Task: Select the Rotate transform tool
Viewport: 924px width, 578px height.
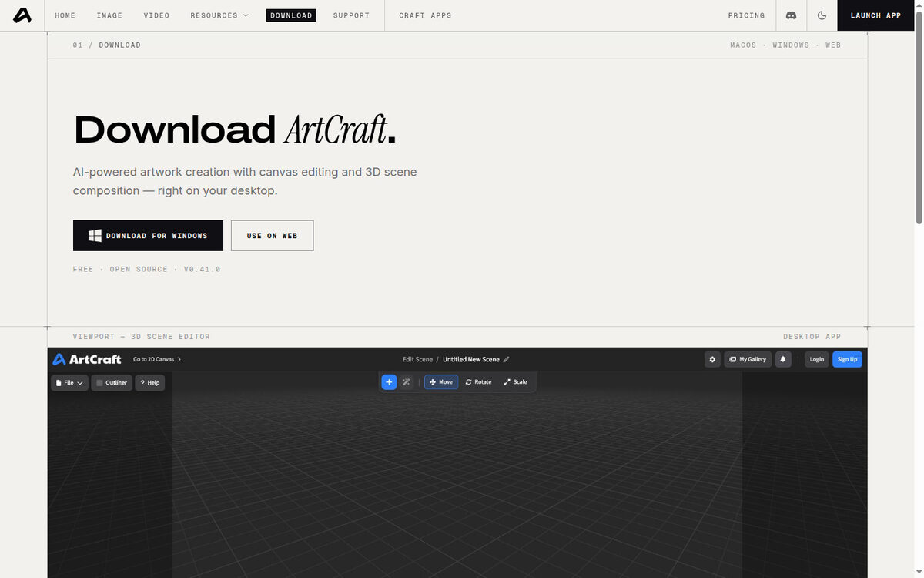Action: point(478,381)
